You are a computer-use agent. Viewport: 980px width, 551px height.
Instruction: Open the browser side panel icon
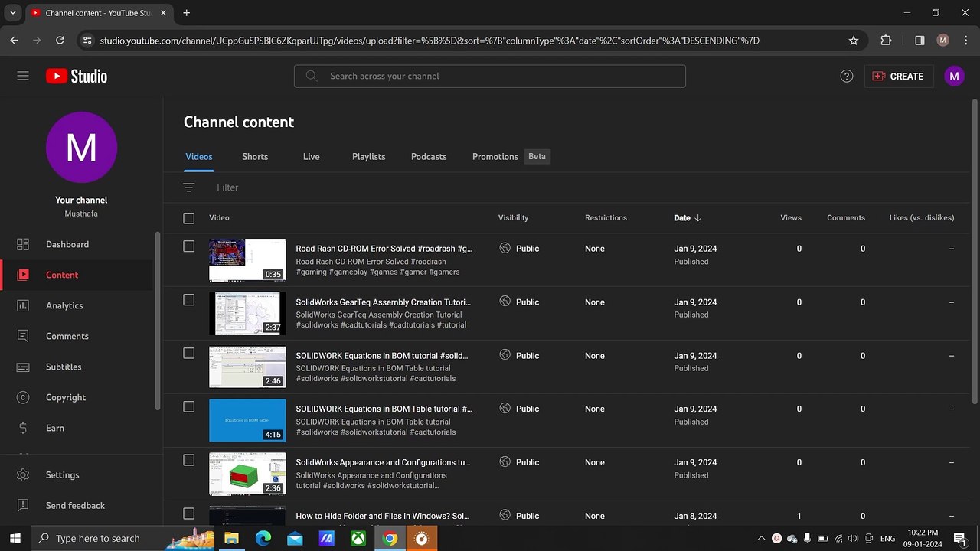click(x=920, y=41)
